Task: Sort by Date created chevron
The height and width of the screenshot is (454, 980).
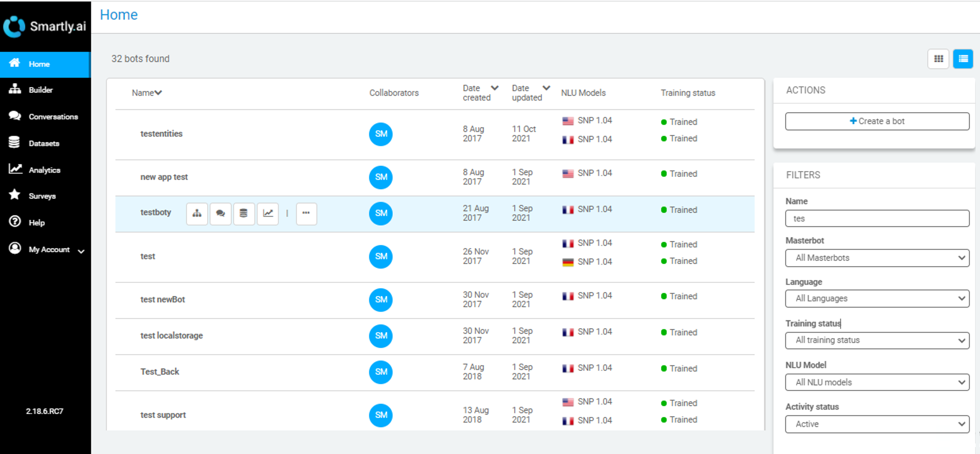Action: (494, 88)
